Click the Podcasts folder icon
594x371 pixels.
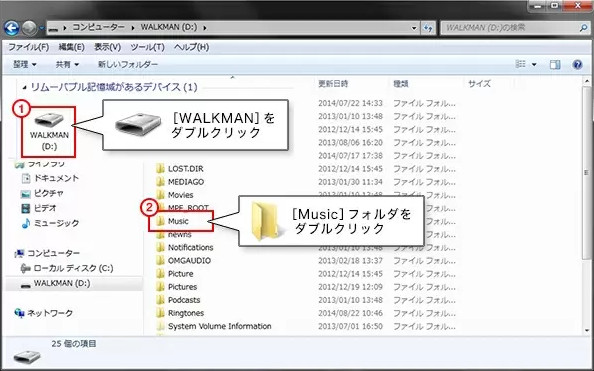click(x=161, y=300)
